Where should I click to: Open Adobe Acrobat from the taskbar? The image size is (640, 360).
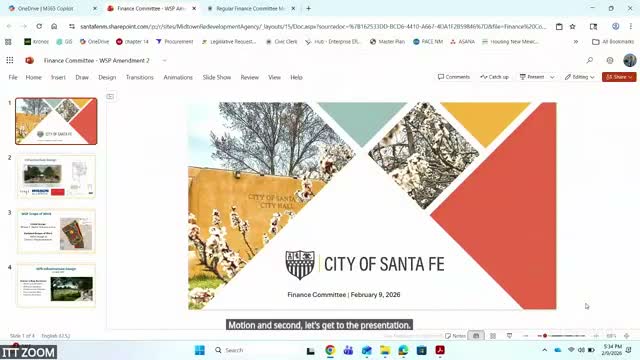point(440,350)
